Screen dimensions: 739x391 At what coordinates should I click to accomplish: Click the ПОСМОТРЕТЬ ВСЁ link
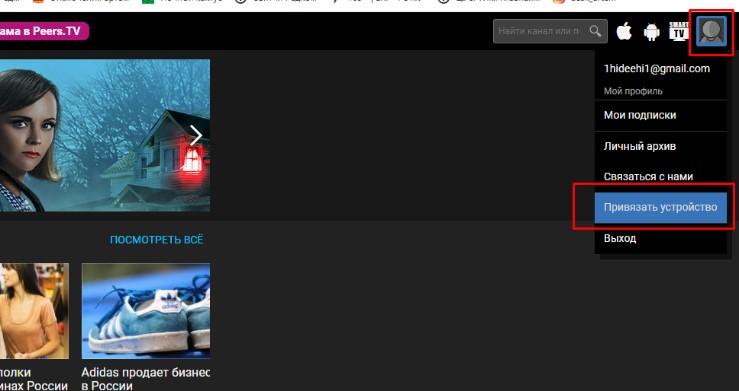156,240
